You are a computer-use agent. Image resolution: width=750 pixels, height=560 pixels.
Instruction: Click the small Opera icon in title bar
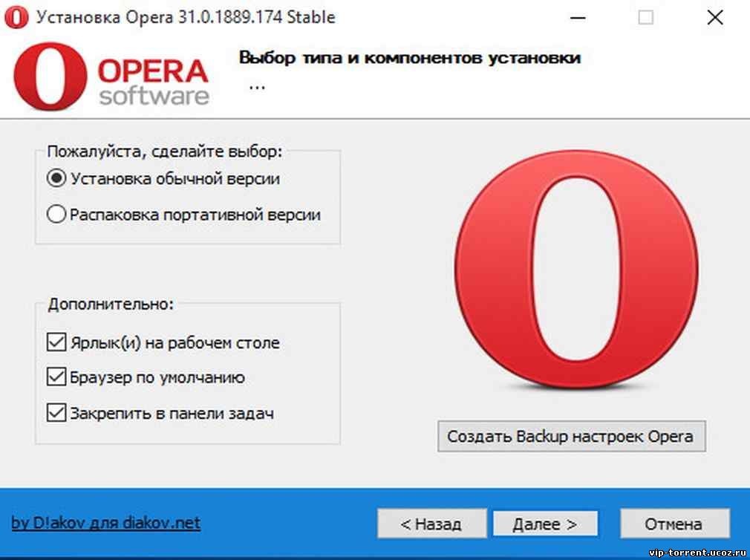coord(13,17)
